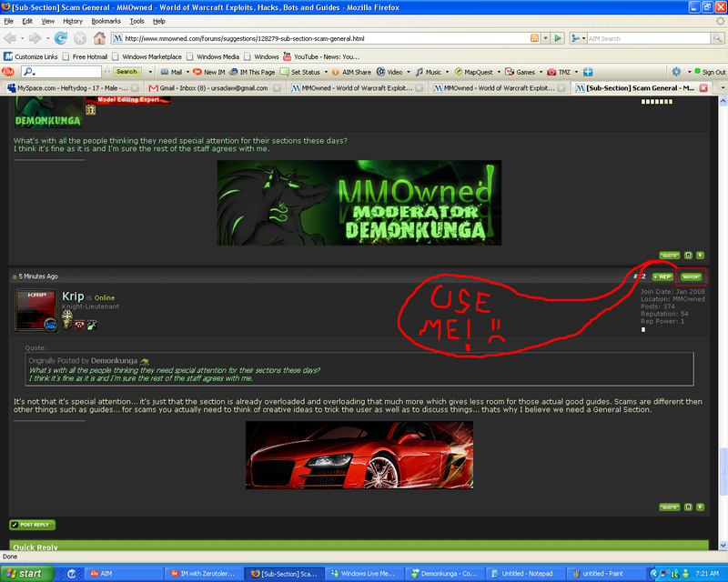Go back to the previous page
728x582 pixels.
[x=10, y=38]
